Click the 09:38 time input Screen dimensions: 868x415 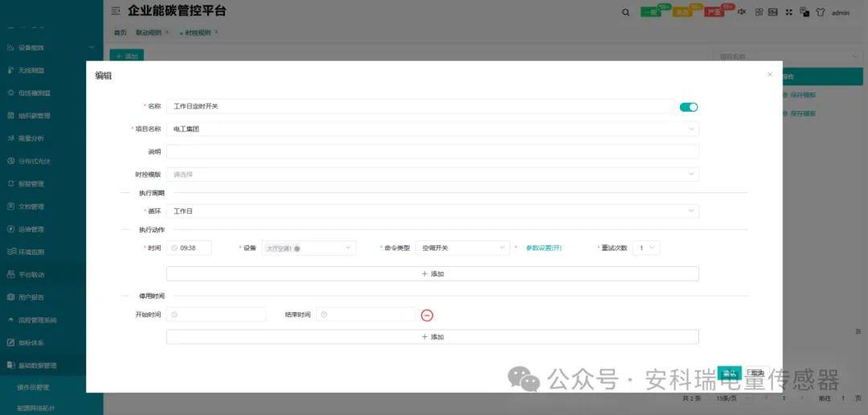(x=189, y=249)
